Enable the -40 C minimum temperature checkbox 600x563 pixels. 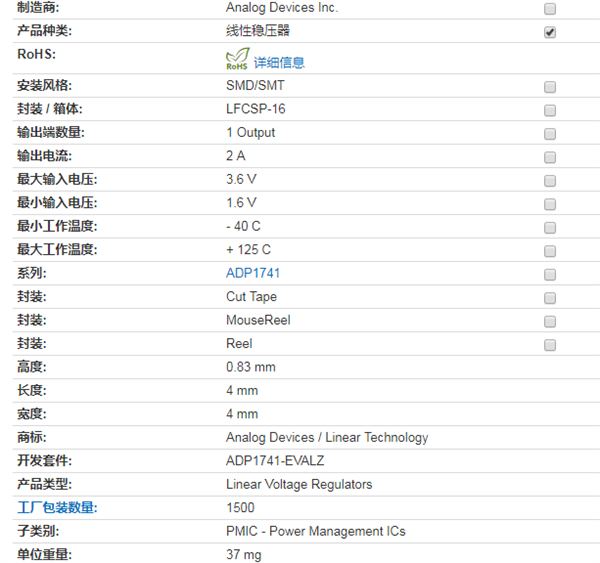tap(550, 228)
